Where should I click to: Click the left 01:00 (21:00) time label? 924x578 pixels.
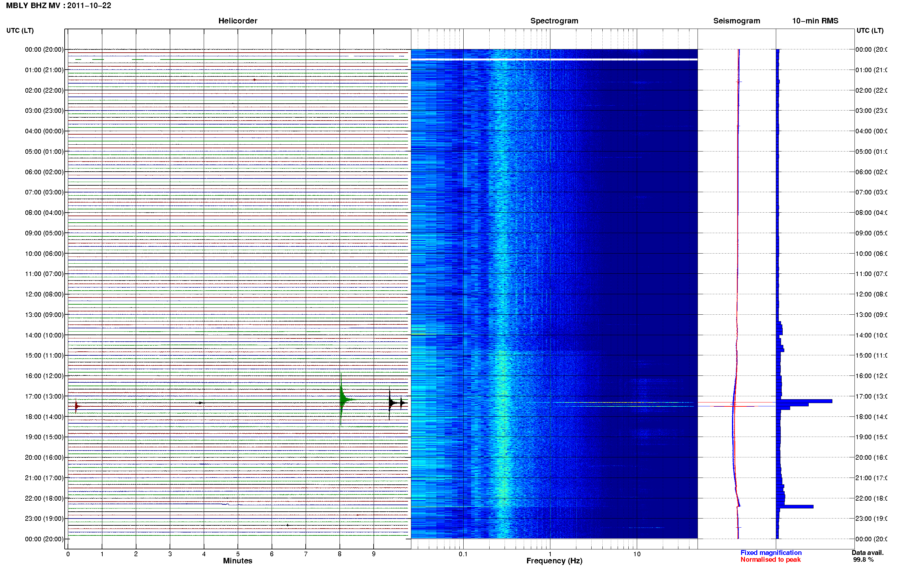[x=44, y=70]
